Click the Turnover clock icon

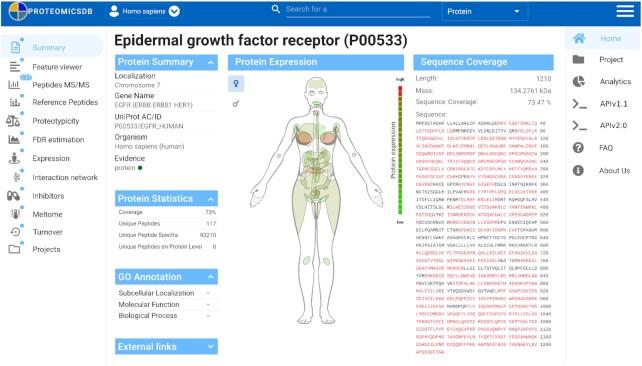coord(15,232)
